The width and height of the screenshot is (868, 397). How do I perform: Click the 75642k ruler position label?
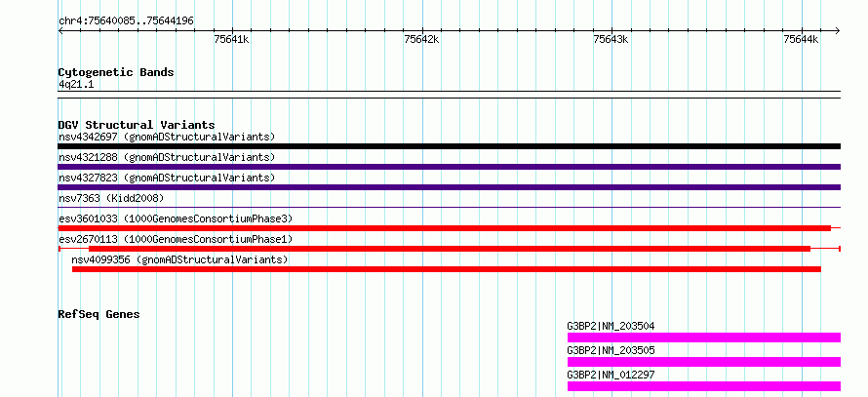422,39
